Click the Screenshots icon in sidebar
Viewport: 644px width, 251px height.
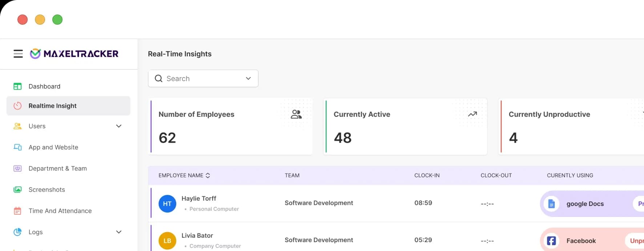click(17, 190)
